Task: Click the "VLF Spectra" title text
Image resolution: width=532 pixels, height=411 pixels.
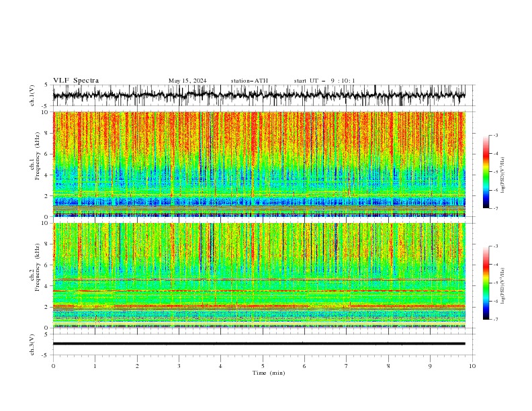Action: click(76, 81)
